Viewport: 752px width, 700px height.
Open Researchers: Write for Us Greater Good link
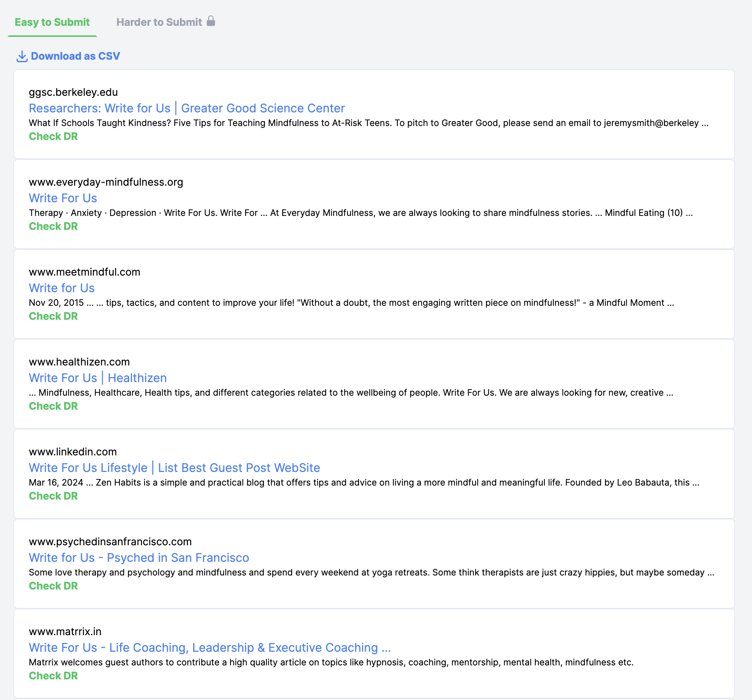[x=187, y=108]
